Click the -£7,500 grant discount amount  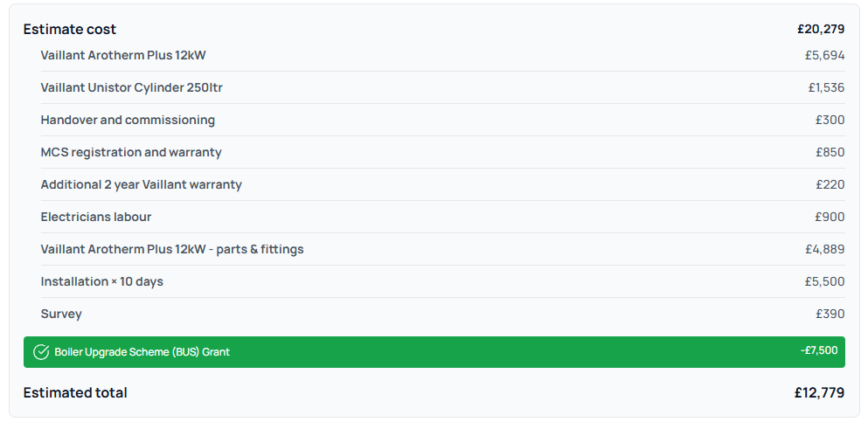coord(818,350)
